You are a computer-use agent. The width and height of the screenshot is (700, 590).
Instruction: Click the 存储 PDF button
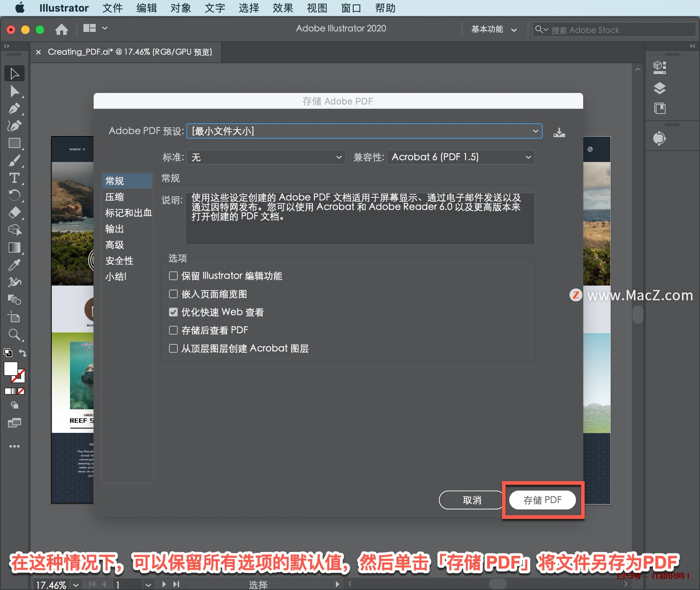tap(542, 500)
